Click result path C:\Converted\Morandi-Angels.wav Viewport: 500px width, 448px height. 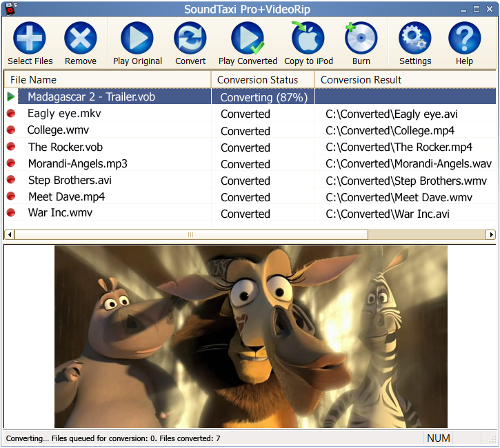tap(408, 164)
